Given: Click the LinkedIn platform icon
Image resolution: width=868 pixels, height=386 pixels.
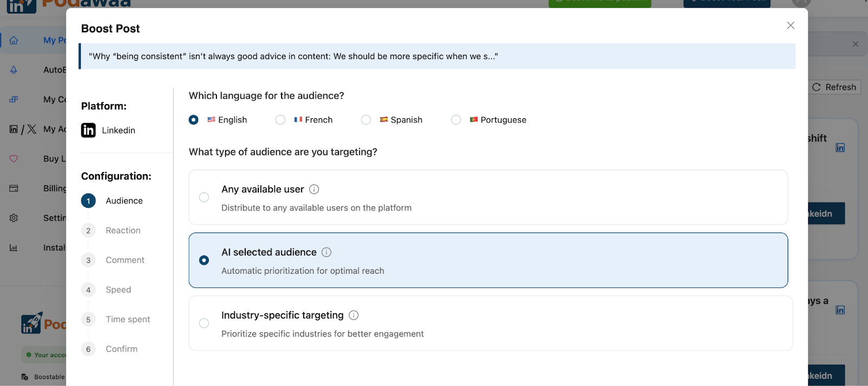Looking at the screenshot, I should coord(88,130).
